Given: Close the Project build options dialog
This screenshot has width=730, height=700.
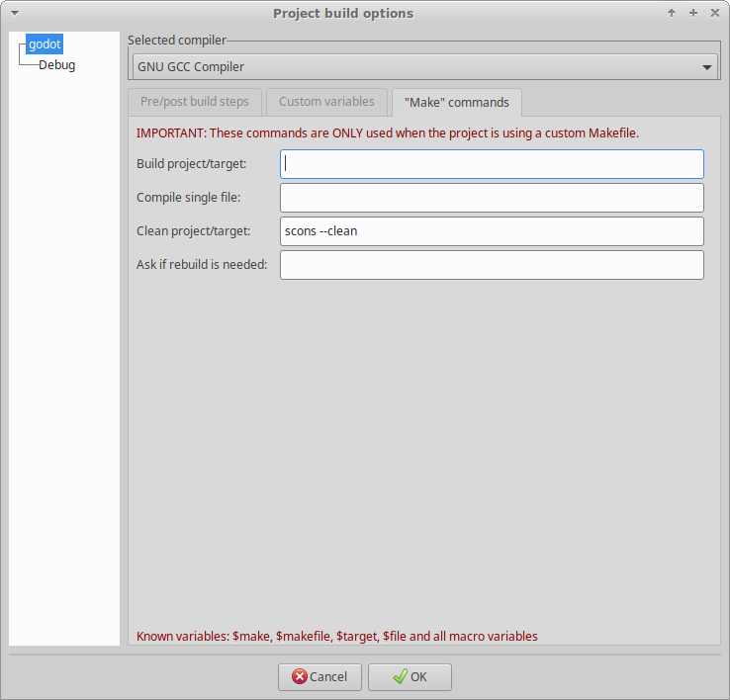Looking at the screenshot, I should [x=714, y=13].
